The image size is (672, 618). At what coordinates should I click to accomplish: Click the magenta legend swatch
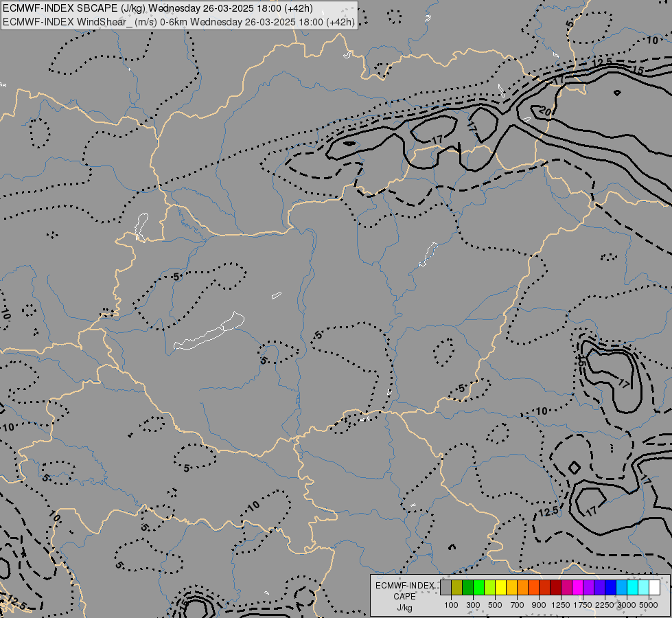pos(577,588)
